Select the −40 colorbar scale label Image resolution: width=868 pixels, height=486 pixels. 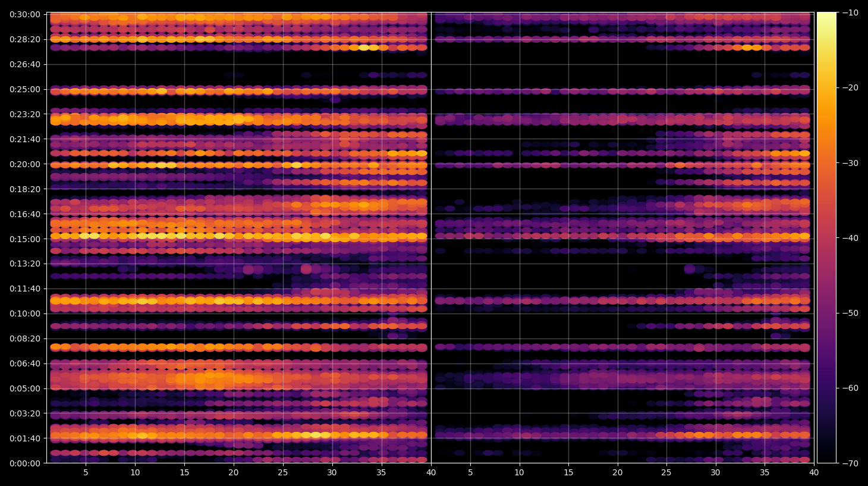[x=850, y=238]
